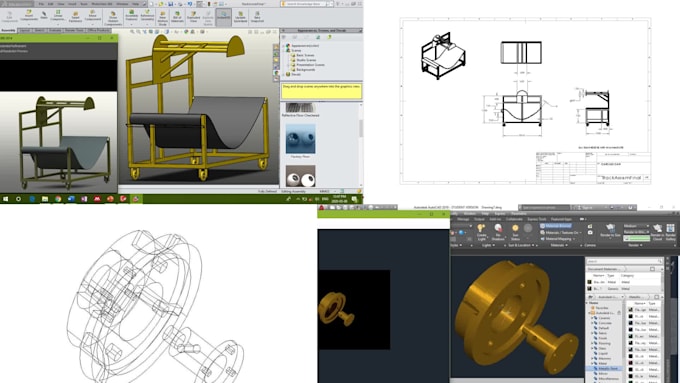Viewport: 680px width, 383px height.
Task: Open the Render Gallery
Action: click(x=670, y=232)
